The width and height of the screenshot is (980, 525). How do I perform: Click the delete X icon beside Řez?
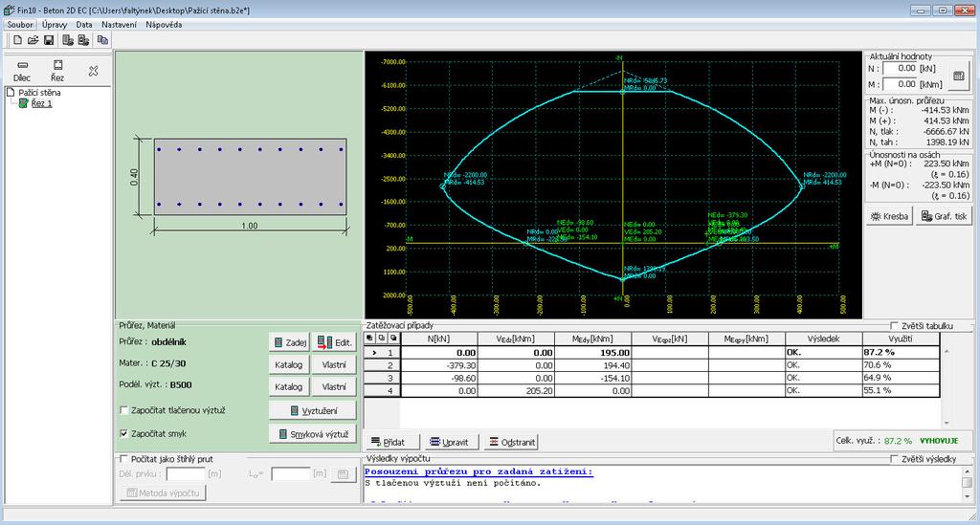pyautogui.click(x=93, y=71)
